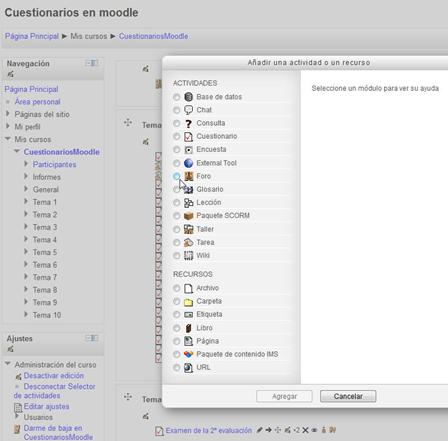Open General in navigation tree
Screen dimensions: 448x441
46,189
